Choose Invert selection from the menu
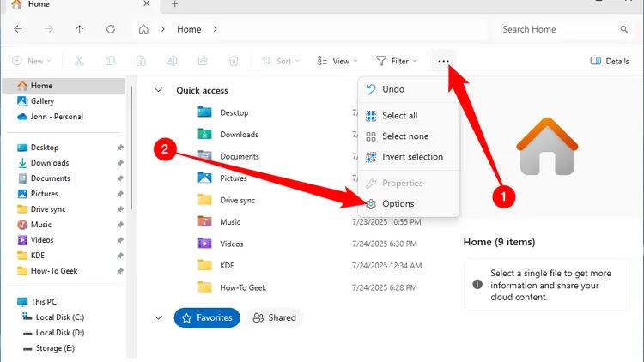Screen dimensions: 644x362 pyautogui.click(x=409, y=157)
